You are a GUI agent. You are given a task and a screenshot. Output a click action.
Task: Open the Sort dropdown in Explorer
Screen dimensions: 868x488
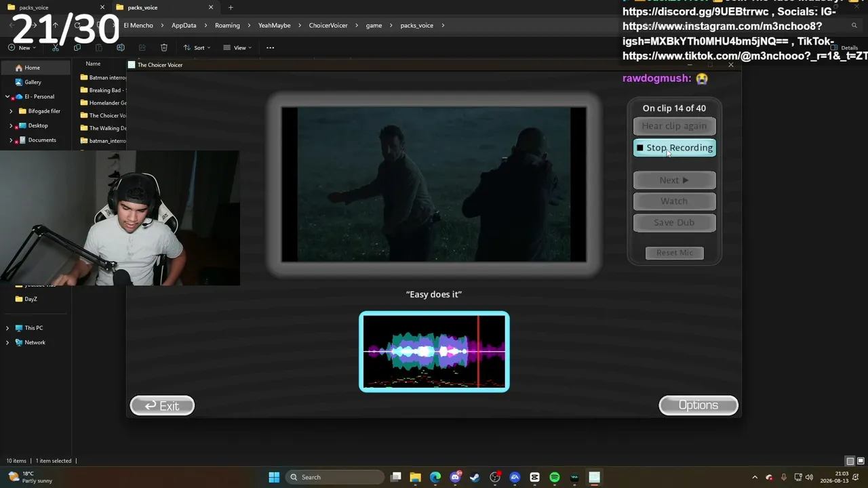click(197, 47)
